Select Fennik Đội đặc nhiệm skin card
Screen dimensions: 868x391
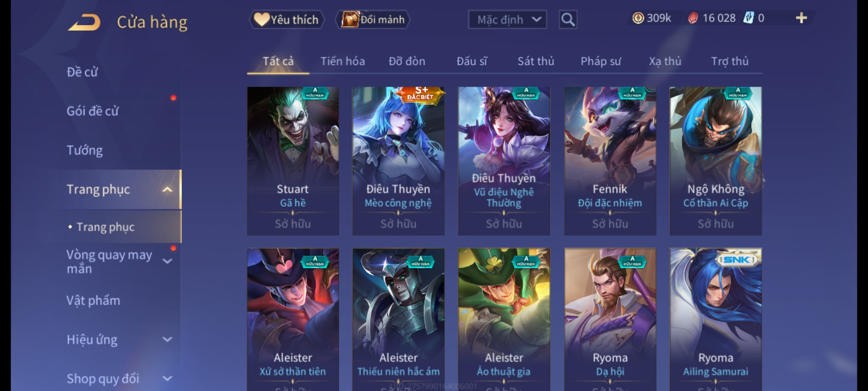(x=610, y=161)
